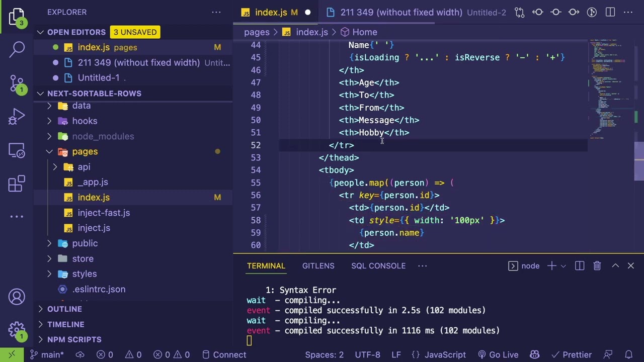The width and height of the screenshot is (644, 362).
Task: Open the Remote Explorer view
Action: 17,150
